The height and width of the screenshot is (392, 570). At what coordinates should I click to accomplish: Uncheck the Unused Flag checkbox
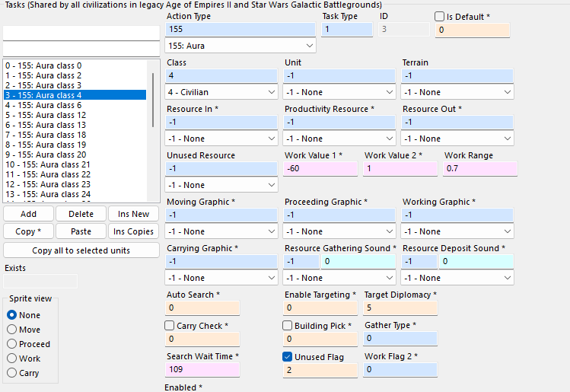[287, 357]
